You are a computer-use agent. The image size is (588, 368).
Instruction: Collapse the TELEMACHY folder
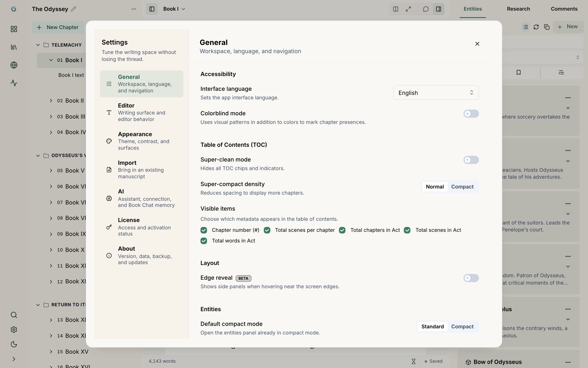pyautogui.click(x=38, y=45)
